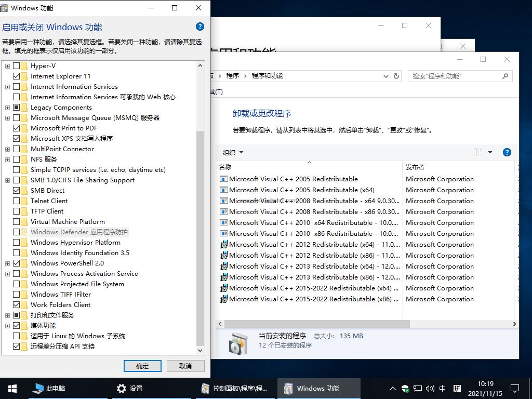The height and width of the screenshot is (399, 532).
Task: Click the Windows Features title bar icon
Action: tap(4, 8)
